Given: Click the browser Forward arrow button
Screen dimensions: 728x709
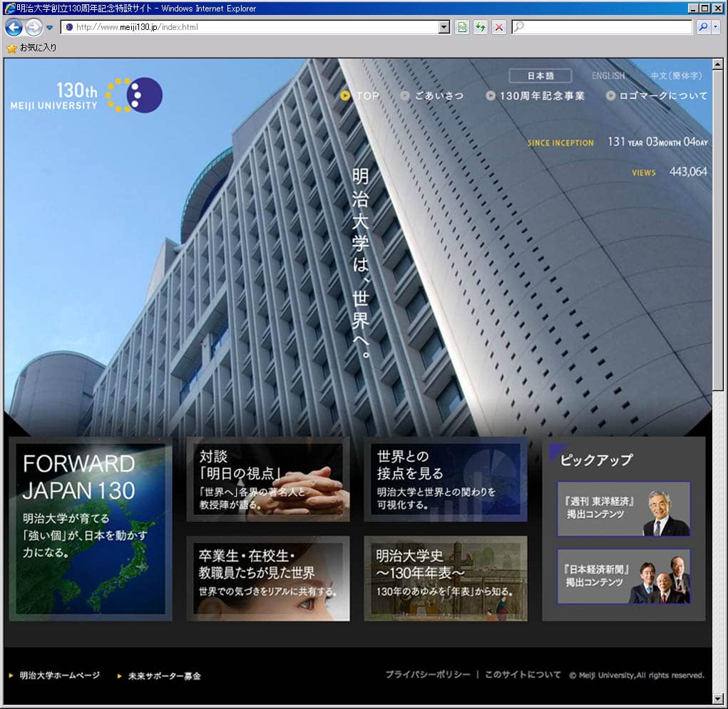Looking at the screenshot, I should point(34,27).
